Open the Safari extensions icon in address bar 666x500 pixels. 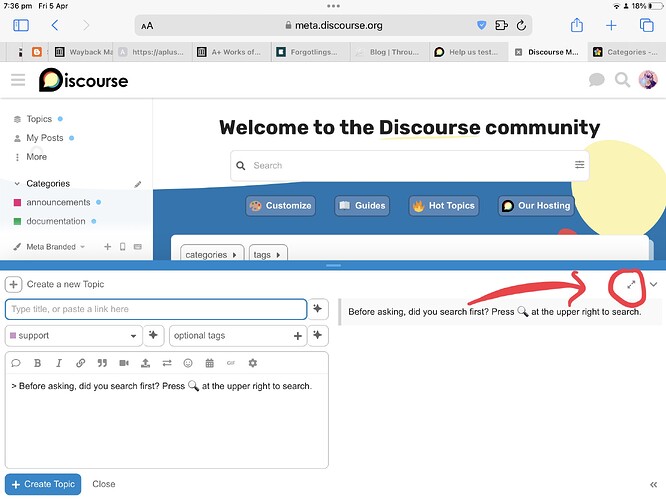point(501,25)
